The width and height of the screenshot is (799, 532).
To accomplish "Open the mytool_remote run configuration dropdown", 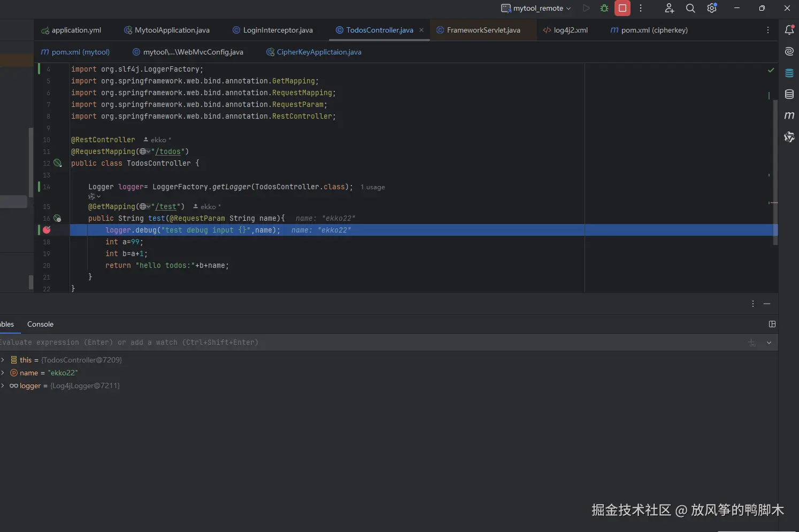I will pyautogui.click(x=536, y=8).
